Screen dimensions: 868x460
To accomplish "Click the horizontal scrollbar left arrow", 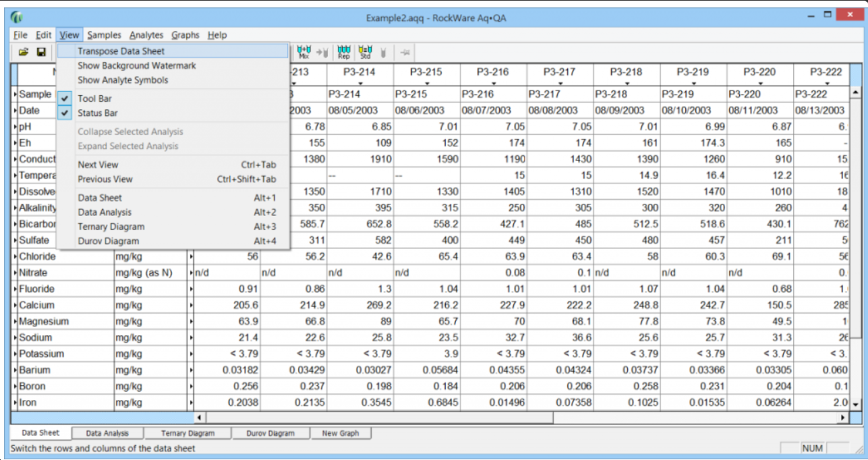I will (x=199, y=418).
